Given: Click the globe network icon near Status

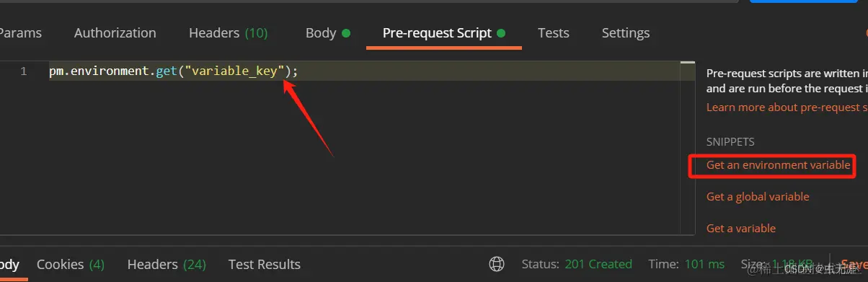Looking at the screenshot, I should pos(496,264).
